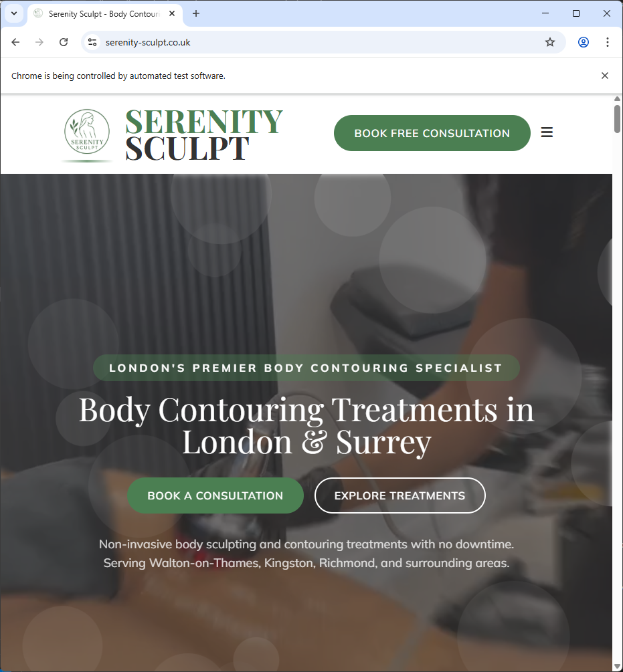Open the Chrome profile icon

point(583,42)
